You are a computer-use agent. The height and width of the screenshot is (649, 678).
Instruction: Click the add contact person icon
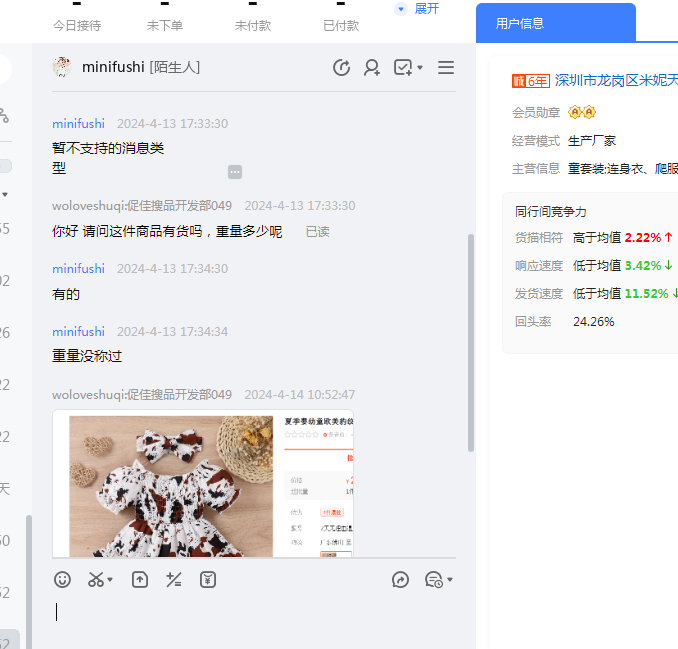coord(371,67)
